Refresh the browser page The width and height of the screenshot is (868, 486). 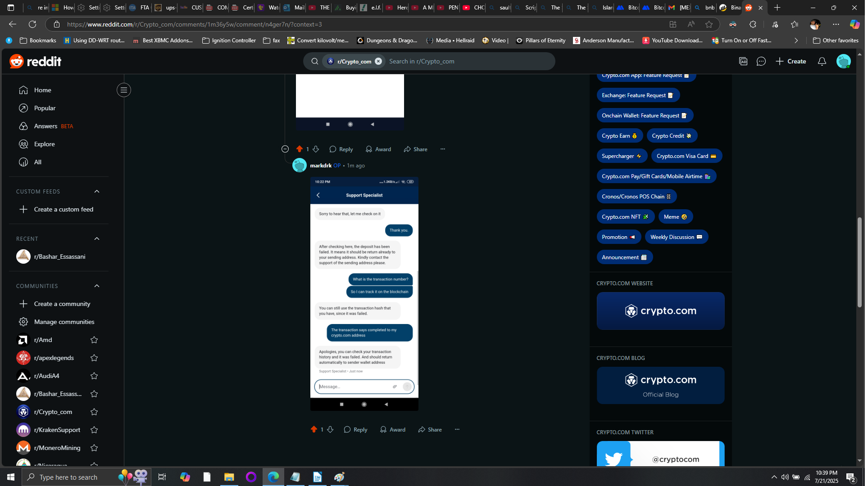[x=32, y=24]
